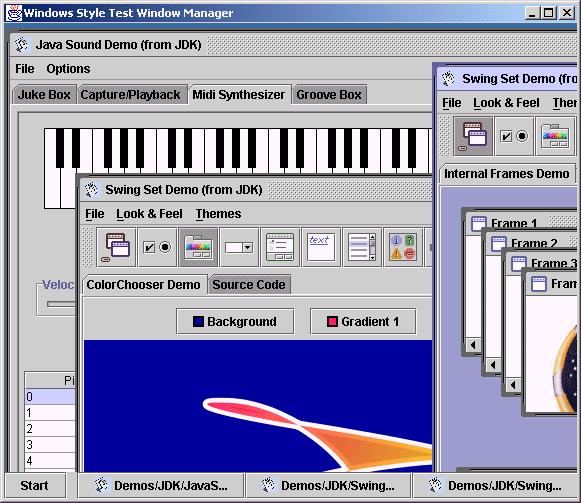Select the ColorChooser demo toolbar icon
The width and height of the screenshot is (581, 503).
click(198, 247)
